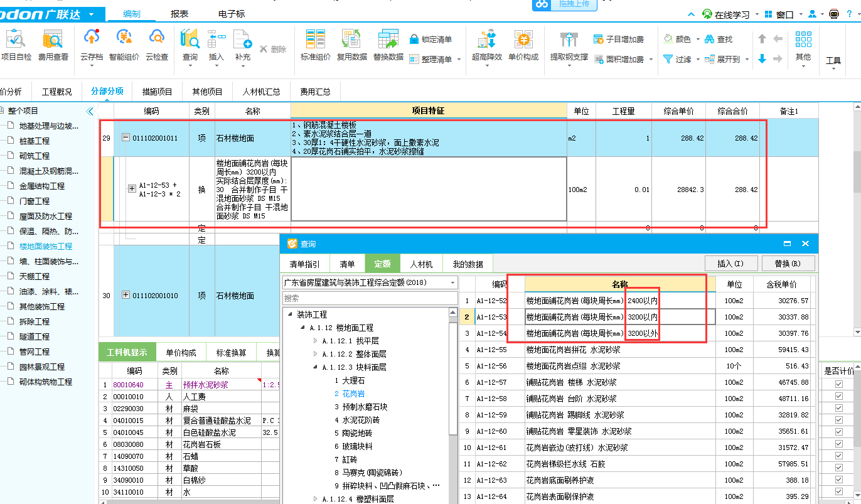Open the 单价构成 tab in the lower panel

(181, 353)
